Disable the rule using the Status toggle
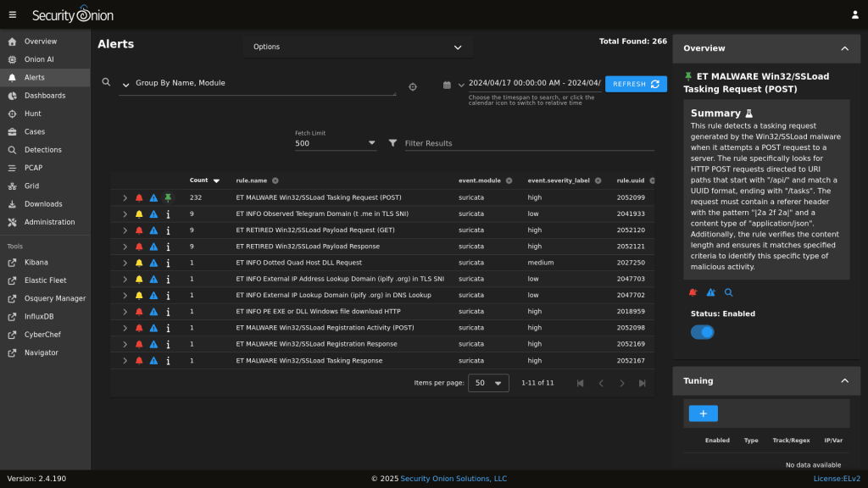The height and width of the screenshot is (488, 868). (x=702, y=331)
